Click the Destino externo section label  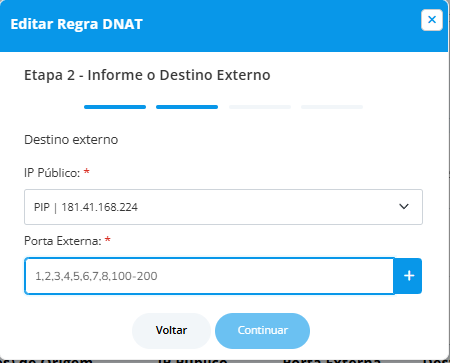coord(71,140)
